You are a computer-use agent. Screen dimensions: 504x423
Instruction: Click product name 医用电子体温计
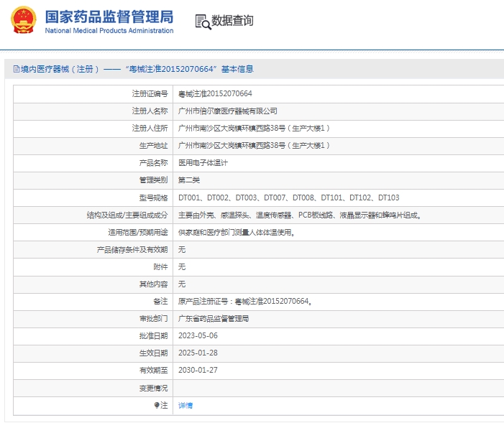[203, 163]
